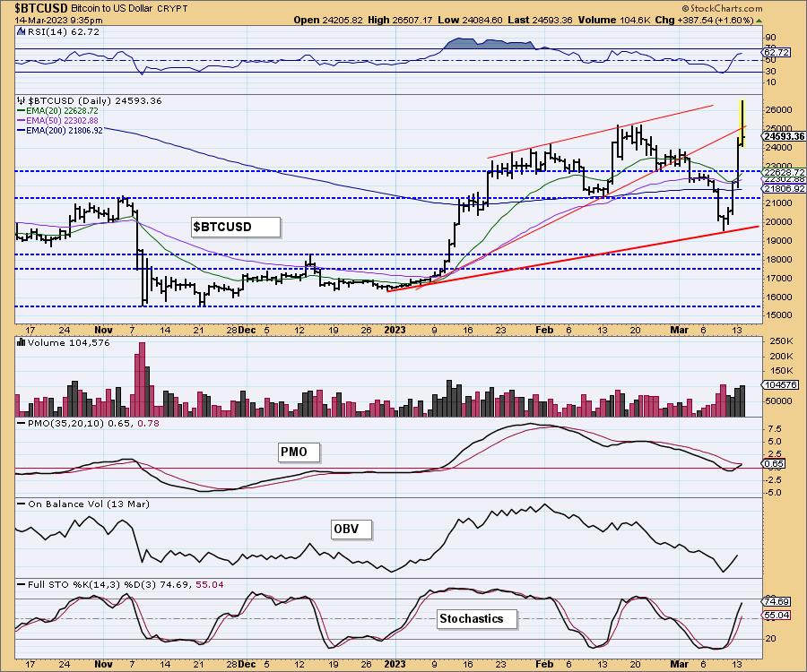This screenshot has height=672, width=807.
Task: Click the candlestick icon beside $BTCUSD (Daily)
Action: coord(21,100)
